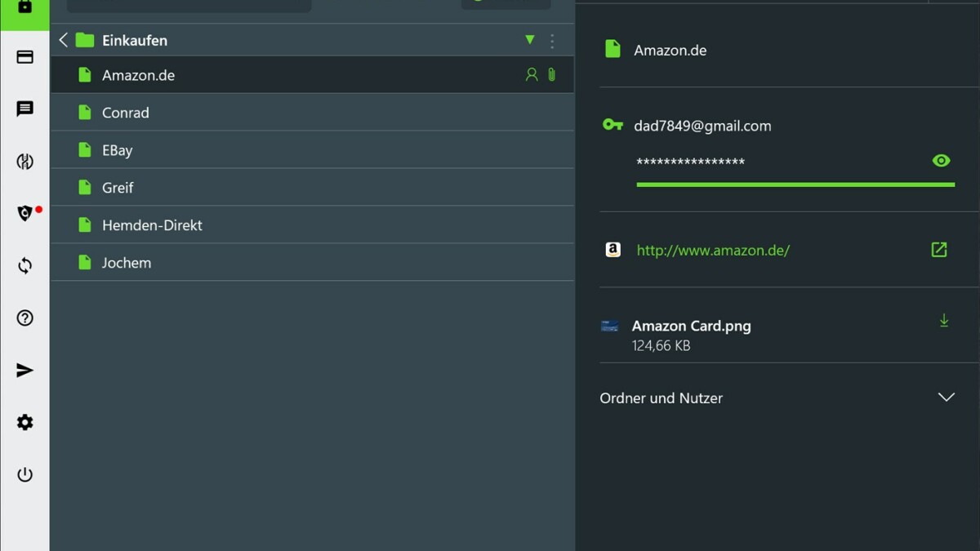The width and height of the screenshot is (980, 551).
Task: Start synchronization using the sync arrows icon
Action: (x=24, y=265)
